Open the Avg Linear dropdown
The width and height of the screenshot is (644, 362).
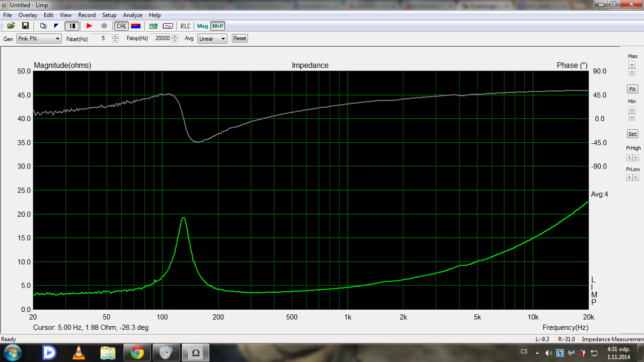(x=212, y=38)
